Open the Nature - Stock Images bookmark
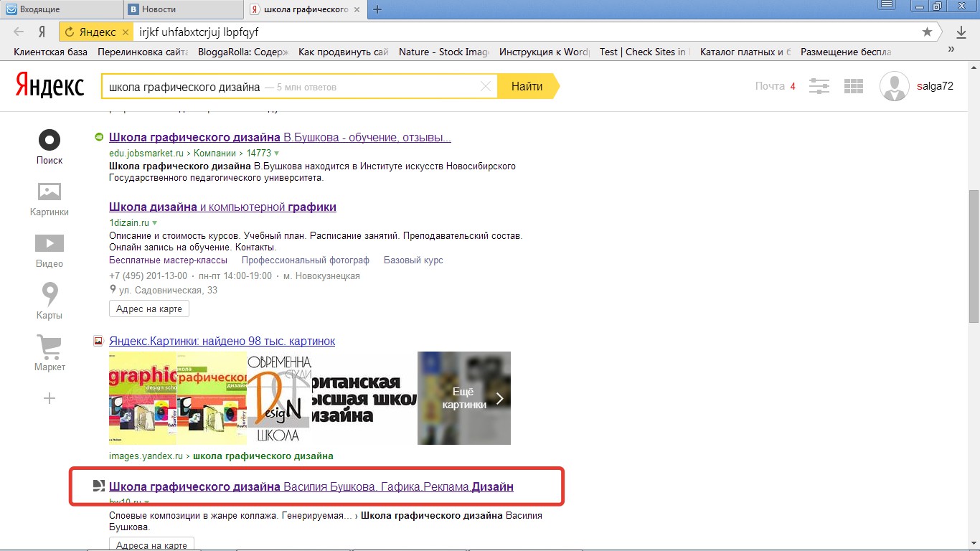The height and width of the screenshot is (551, 980). (443, 52)
